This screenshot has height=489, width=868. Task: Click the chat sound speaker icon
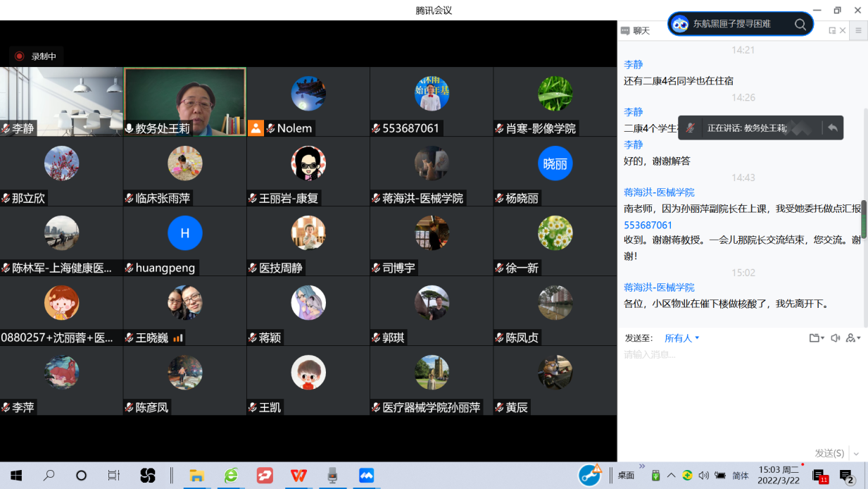835,338
